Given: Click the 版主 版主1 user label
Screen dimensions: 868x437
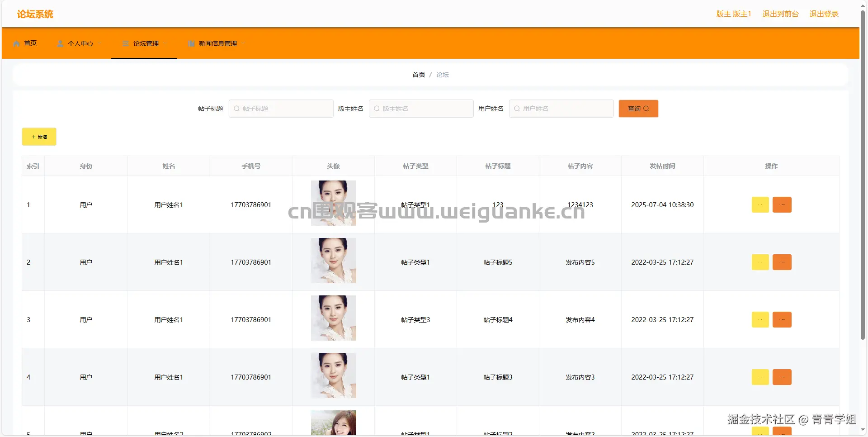Looking at the screenshot, I should tap(734, 14).
